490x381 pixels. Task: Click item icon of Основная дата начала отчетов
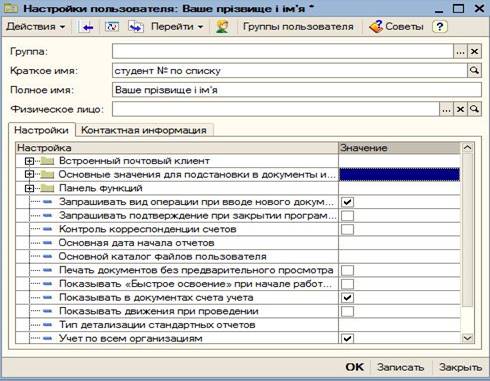[48, 243]
